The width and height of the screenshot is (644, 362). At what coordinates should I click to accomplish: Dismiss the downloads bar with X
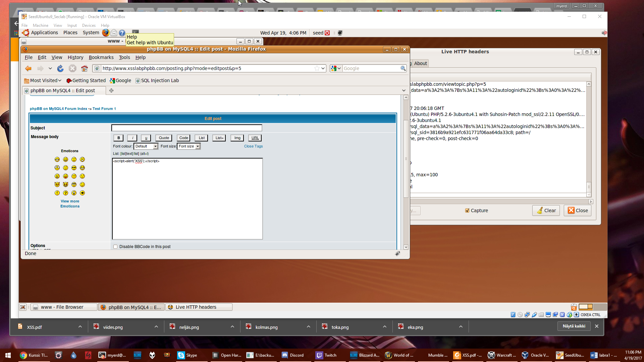pos(597,326)
